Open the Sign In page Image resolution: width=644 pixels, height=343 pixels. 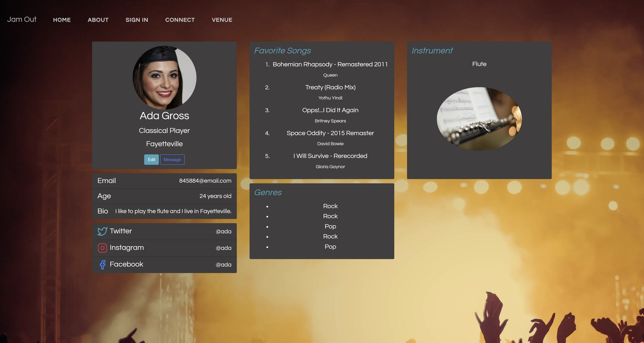(x=137, y=20)
